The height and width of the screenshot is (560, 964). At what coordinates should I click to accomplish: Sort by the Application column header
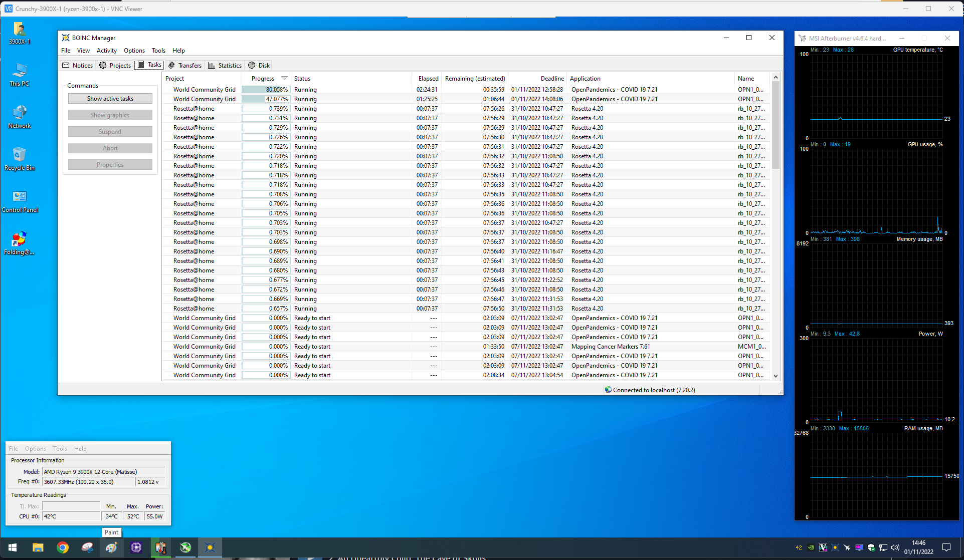[651, 79]
